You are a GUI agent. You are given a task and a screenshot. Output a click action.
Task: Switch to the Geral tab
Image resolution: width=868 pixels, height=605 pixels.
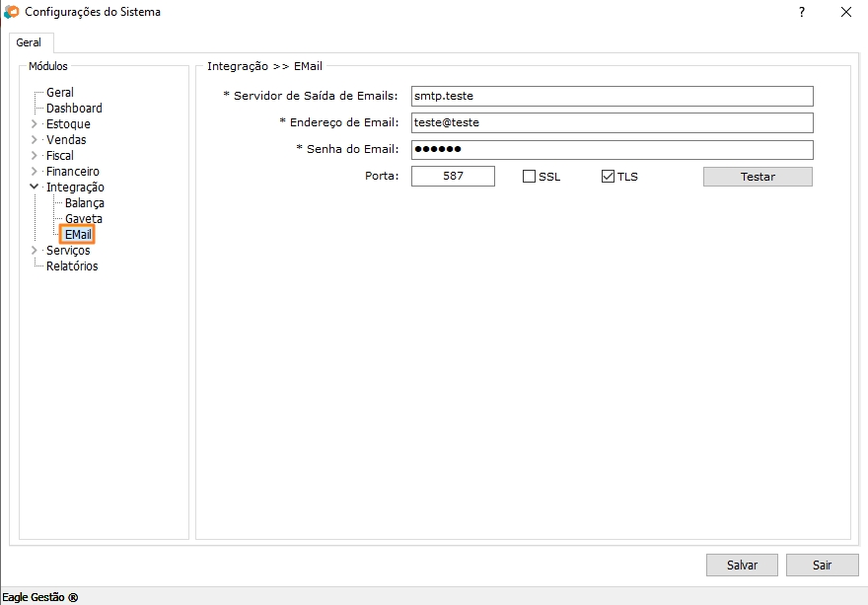(x=29, y=42)
